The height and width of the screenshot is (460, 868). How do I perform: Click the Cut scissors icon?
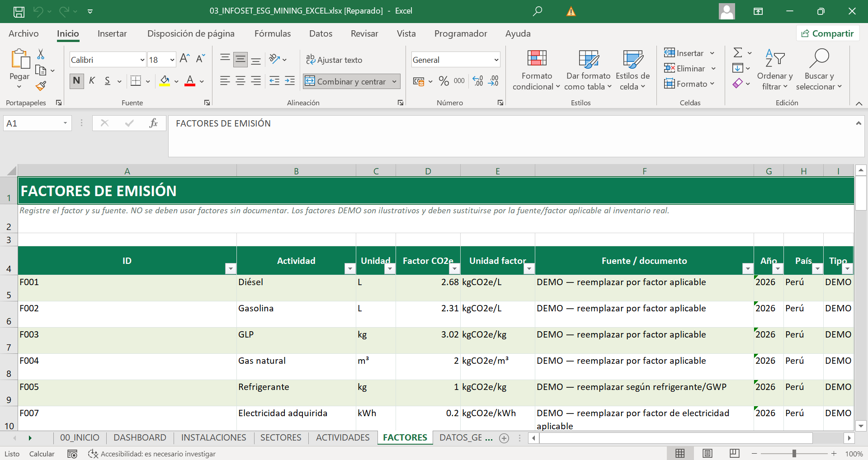41,54
